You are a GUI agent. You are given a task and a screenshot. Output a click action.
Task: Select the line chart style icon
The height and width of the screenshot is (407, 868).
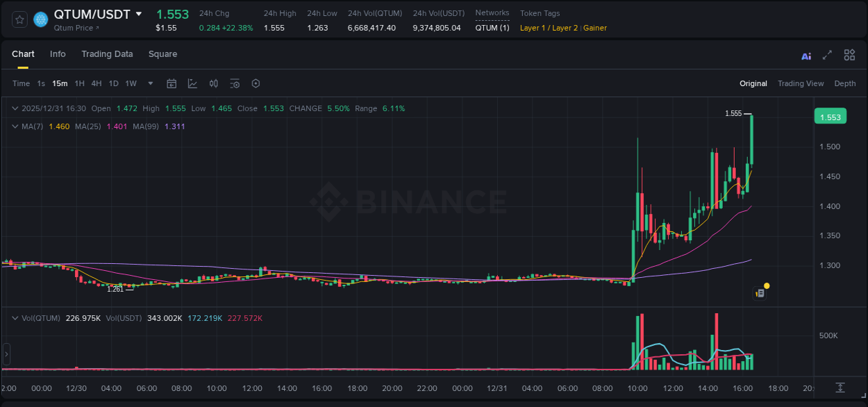click(x=192, y=83)
